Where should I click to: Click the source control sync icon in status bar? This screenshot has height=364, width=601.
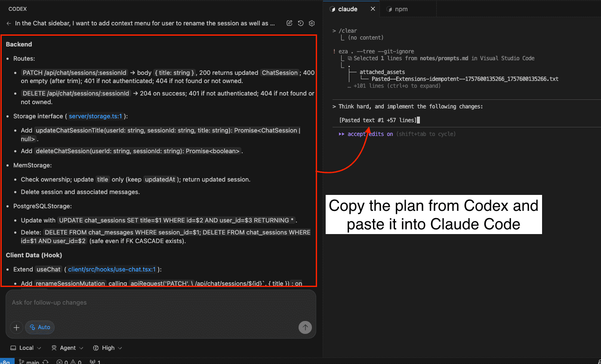(x=44, y=361)
